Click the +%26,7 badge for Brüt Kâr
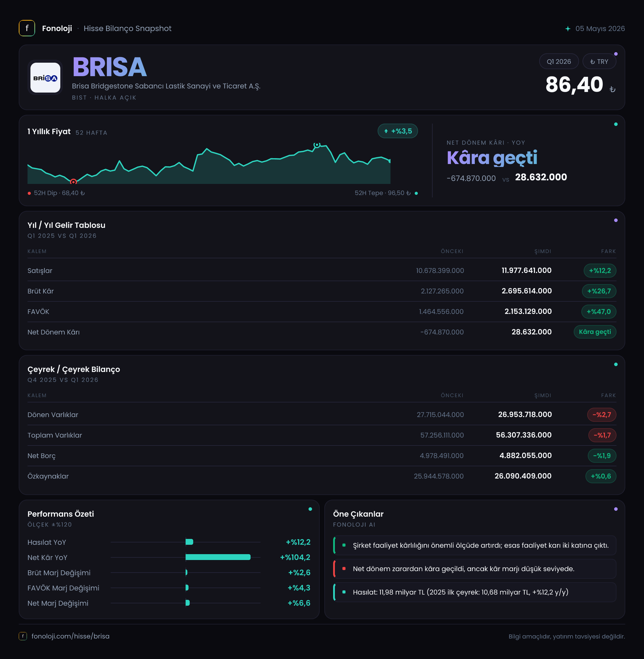The width and height of the screenshot is (644, 659). (x=599, y=291)
